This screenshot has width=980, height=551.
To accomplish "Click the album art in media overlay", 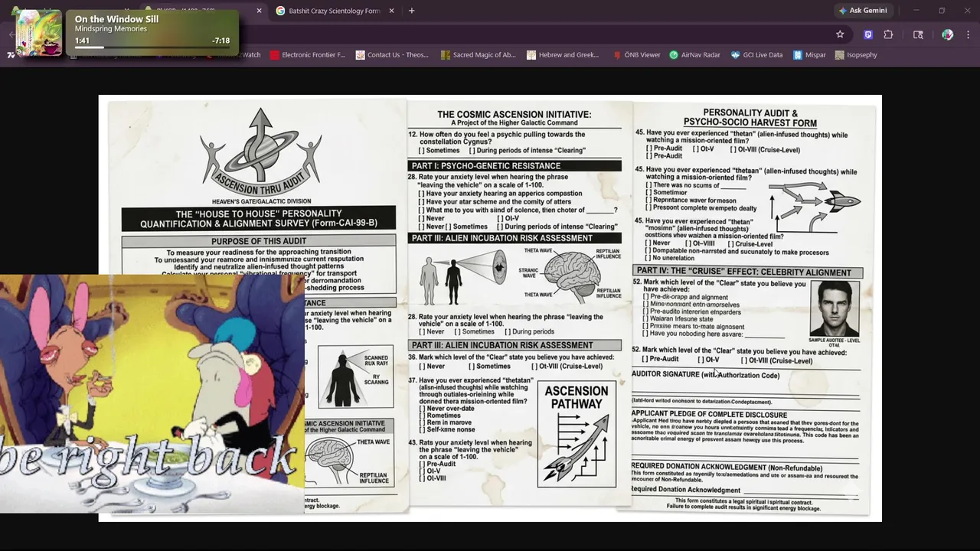I will click(38, 33).
